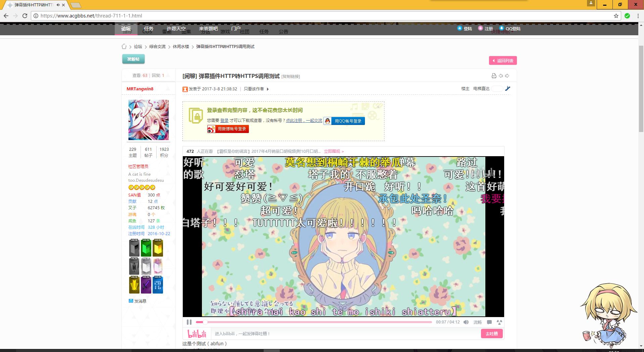Select 门户 navigation tab
Screen dimensions: 644x352
point(236,29)
